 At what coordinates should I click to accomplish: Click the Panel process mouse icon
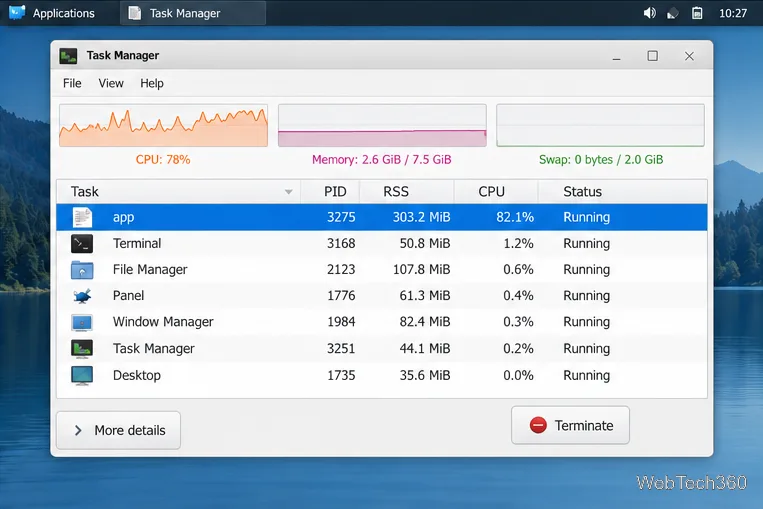point(82,295)
